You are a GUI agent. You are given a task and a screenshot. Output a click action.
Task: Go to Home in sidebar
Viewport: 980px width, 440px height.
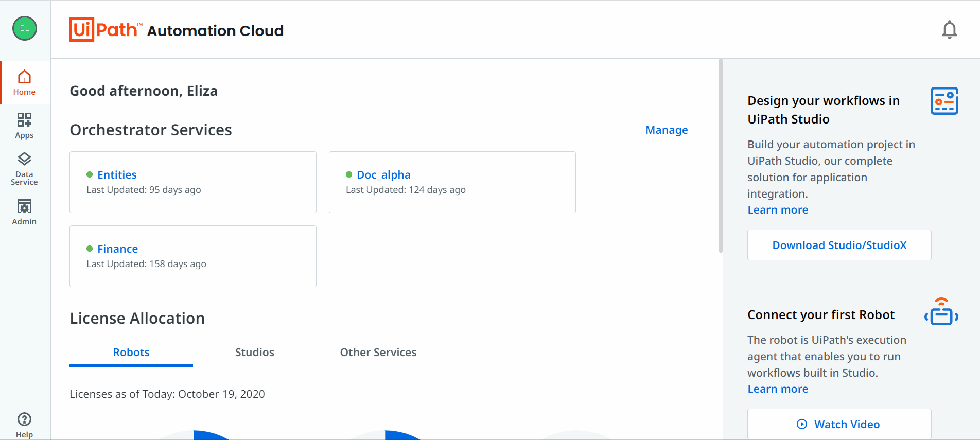(x=25, y=83)
